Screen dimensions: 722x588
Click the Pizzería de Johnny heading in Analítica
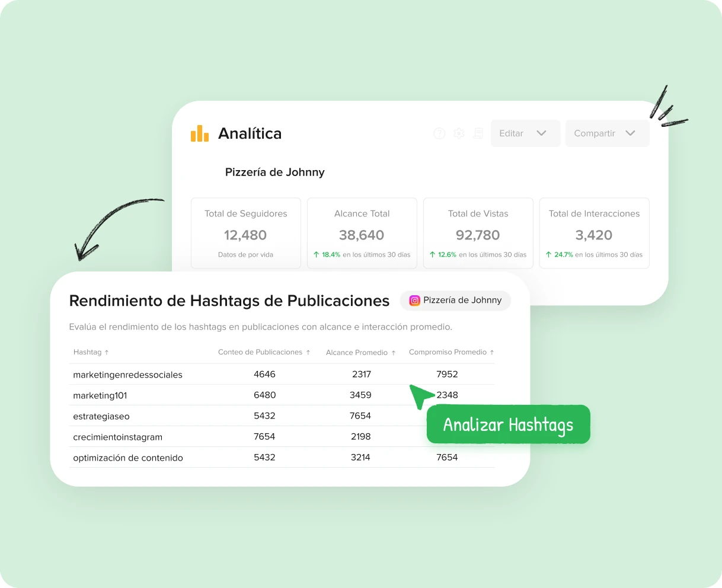[x=275, y=172]
